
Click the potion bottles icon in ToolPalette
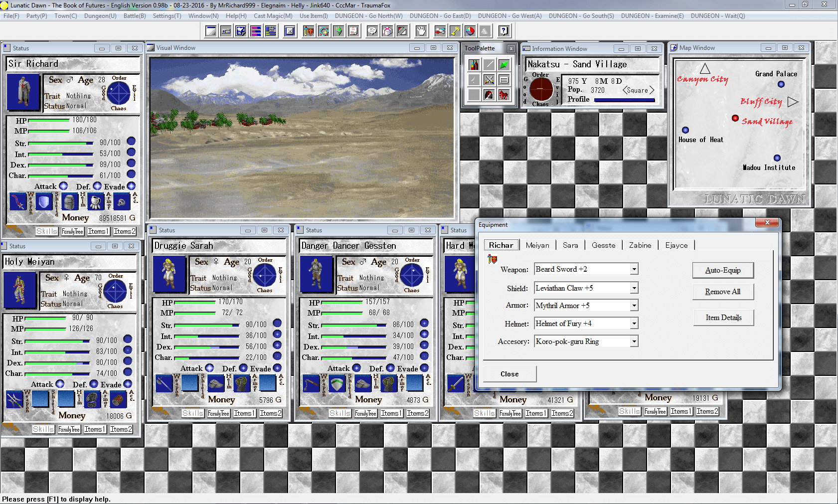474,65
